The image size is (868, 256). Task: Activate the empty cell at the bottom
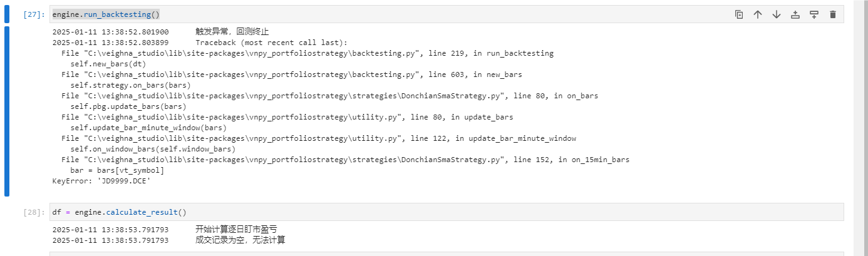pyautogui.click(x=447, y=253)
